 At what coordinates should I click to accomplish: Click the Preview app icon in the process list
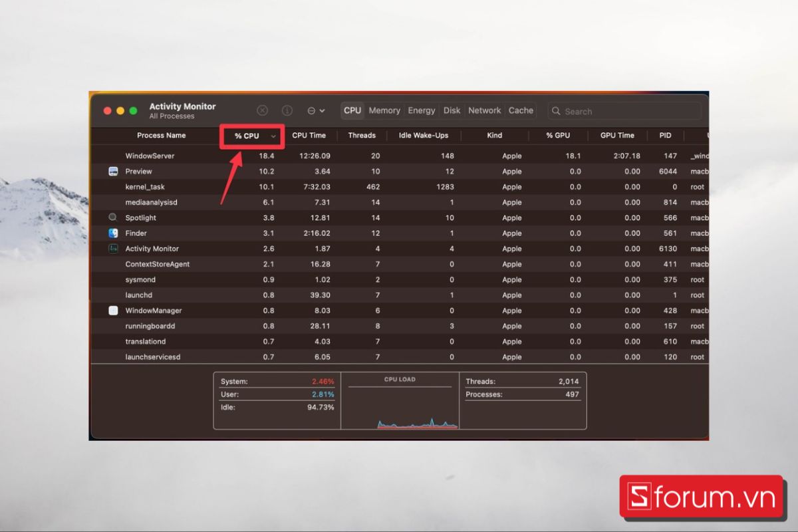point(113,171)
